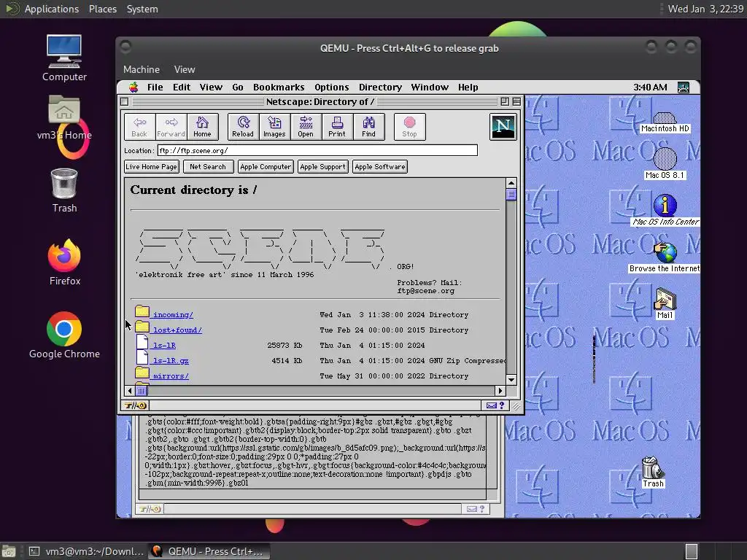This screenshot has height=560, width=747.
Task: Open the mail envelope icon in status bar
Action: pos(492,405)
